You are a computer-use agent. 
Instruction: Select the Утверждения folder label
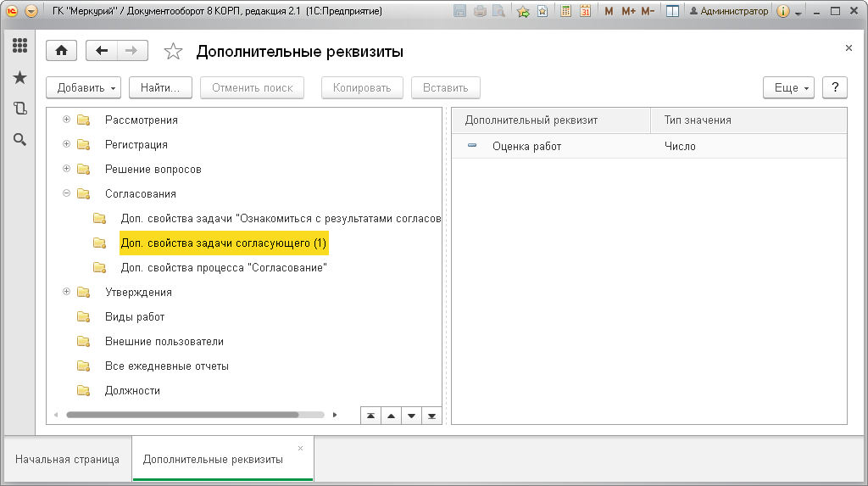tap(138, 292)
